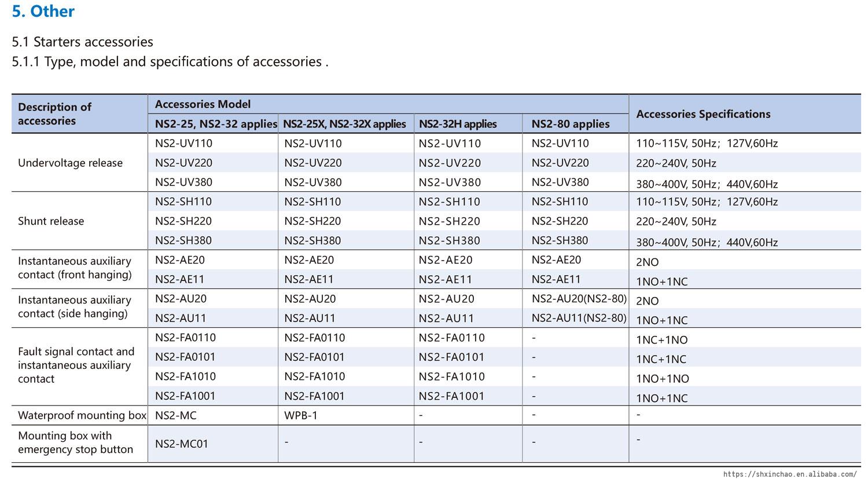The height and width of the screenshot is (479, 868).
Task: Click the WPB-1 model cell
Action: pyautogui.click(x=301, y=415)
